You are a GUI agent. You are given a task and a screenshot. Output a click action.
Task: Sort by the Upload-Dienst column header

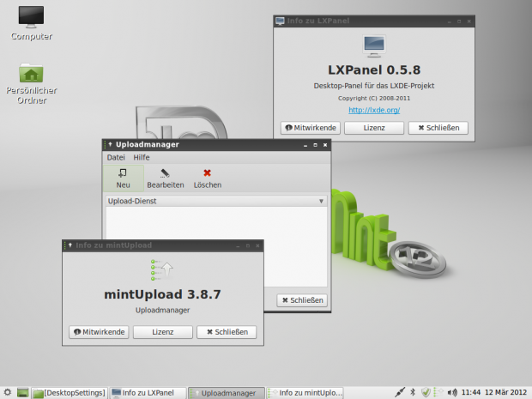(216, 201)
